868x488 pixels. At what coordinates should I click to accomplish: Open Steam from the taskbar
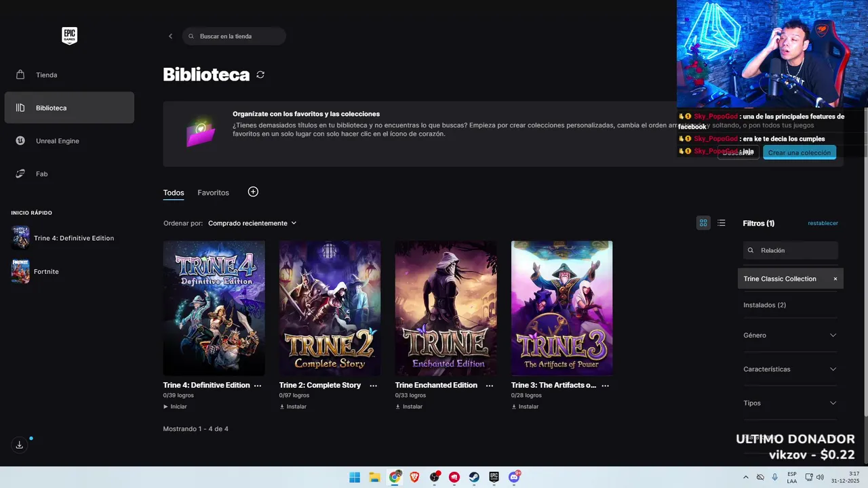474,477
